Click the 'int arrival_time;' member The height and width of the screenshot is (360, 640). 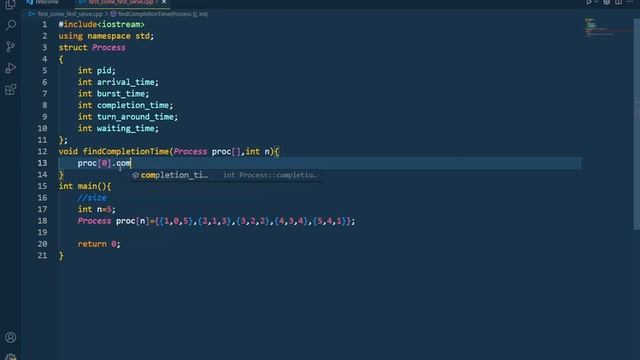(118, 82)
